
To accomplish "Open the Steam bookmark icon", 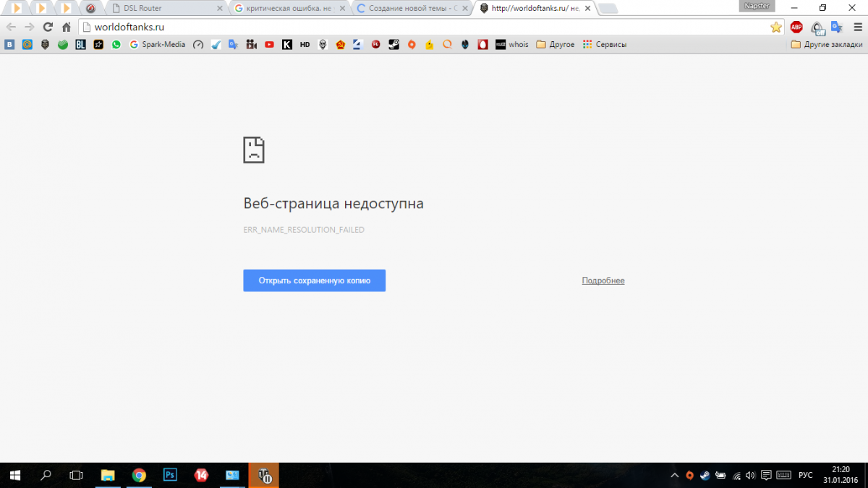I will point(393,44).
